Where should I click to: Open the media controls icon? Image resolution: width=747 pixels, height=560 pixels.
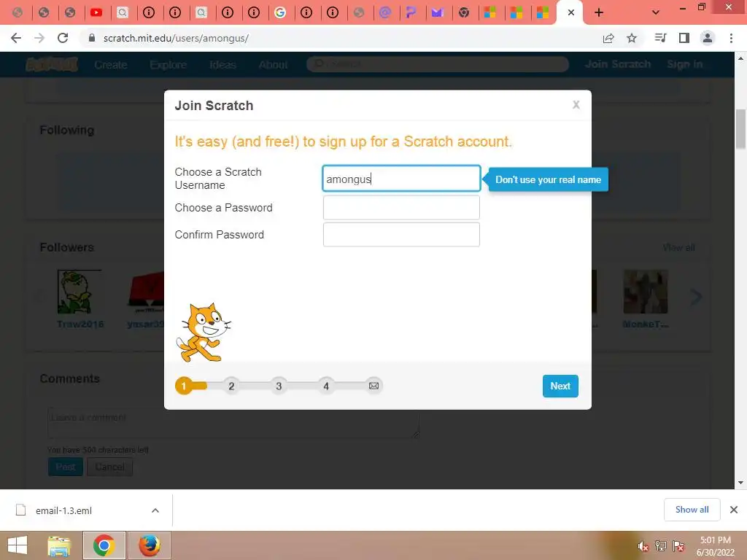660,38
